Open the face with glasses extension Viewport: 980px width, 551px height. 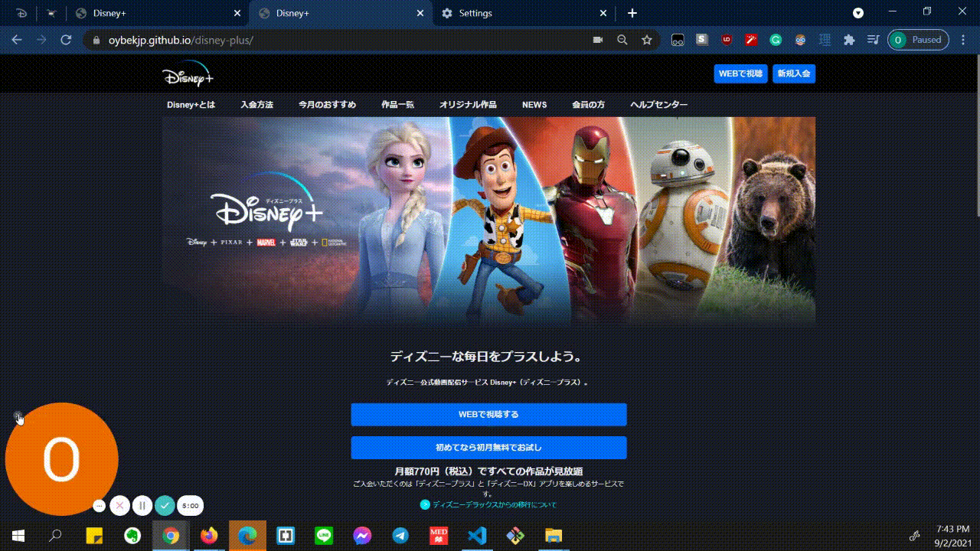(800, 40)
